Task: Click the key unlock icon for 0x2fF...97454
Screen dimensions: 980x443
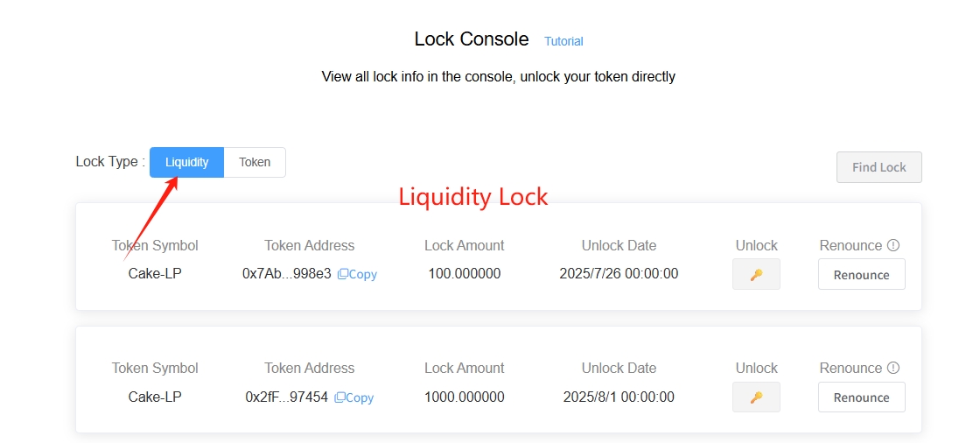Action: [756, 397]
